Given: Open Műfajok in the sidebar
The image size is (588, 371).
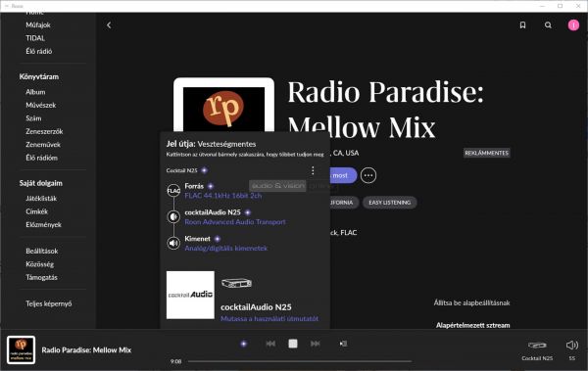Looking at the screenshot, I should pyautogui.click(x=38, y=25).
